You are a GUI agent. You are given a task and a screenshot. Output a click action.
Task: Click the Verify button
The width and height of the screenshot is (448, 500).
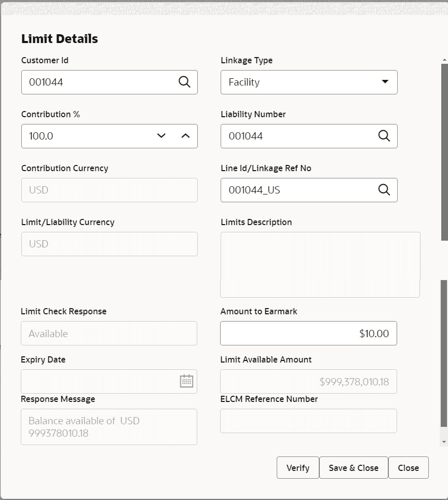click(297, 467)
